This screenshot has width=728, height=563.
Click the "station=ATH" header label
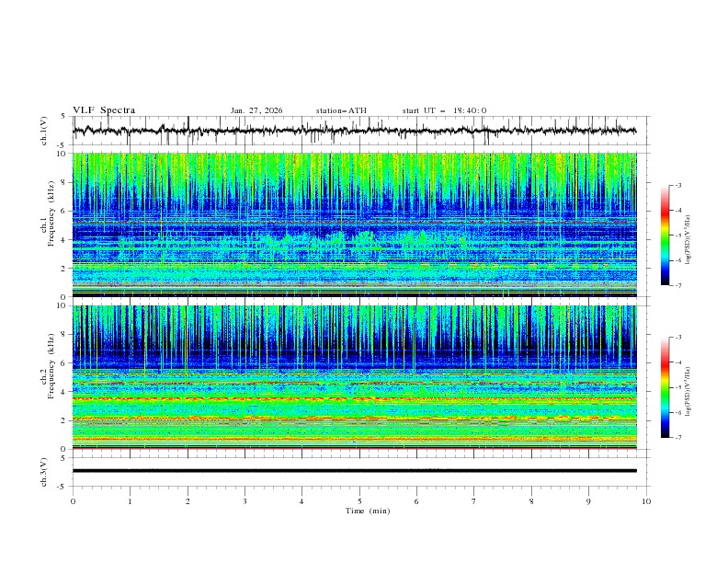tap(341, 110)
